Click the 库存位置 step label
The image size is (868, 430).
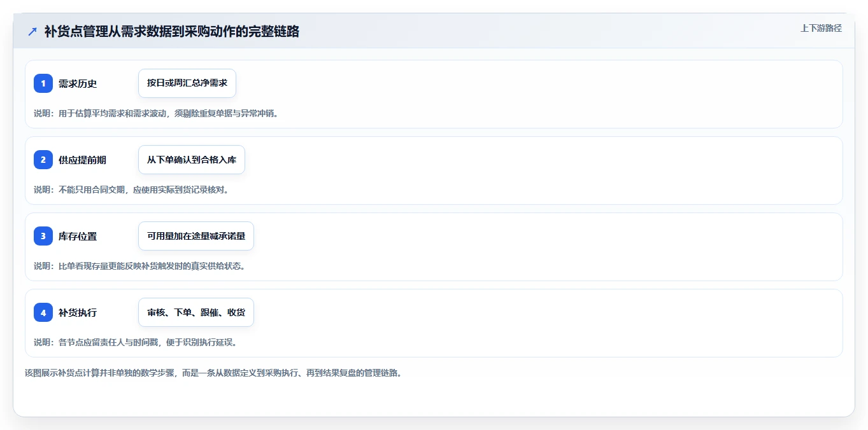[x=78, y=237]
